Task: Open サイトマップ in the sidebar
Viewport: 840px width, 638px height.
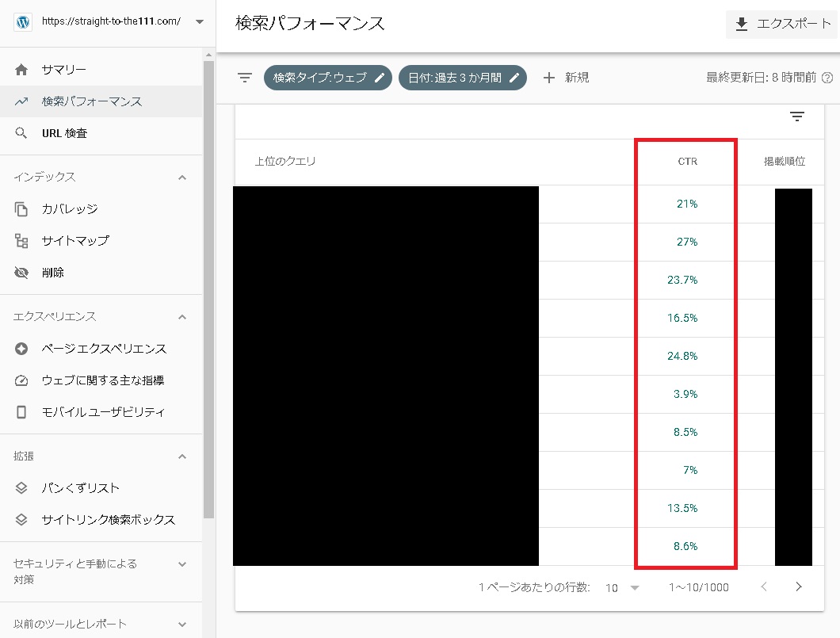Action: 75,241
